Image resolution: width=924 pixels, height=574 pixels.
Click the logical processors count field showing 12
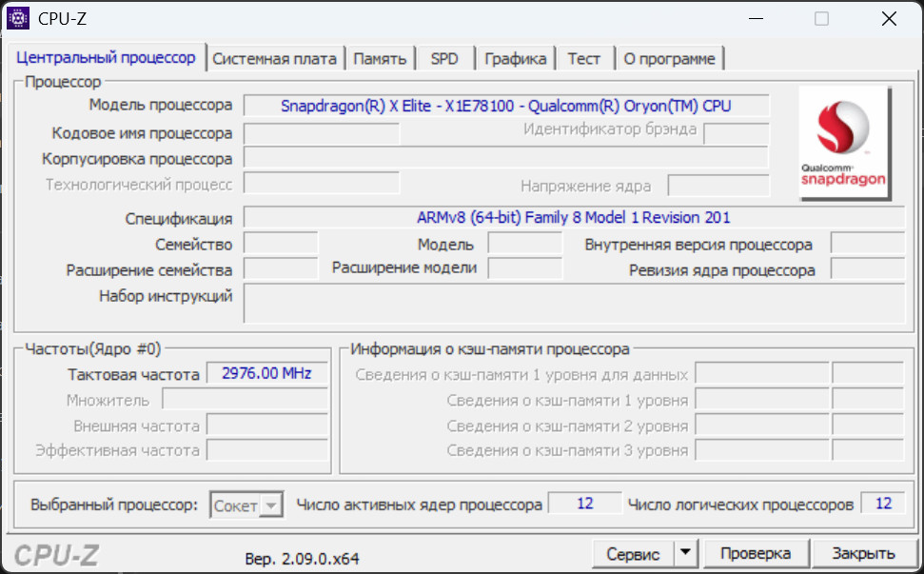pos(883,504)
